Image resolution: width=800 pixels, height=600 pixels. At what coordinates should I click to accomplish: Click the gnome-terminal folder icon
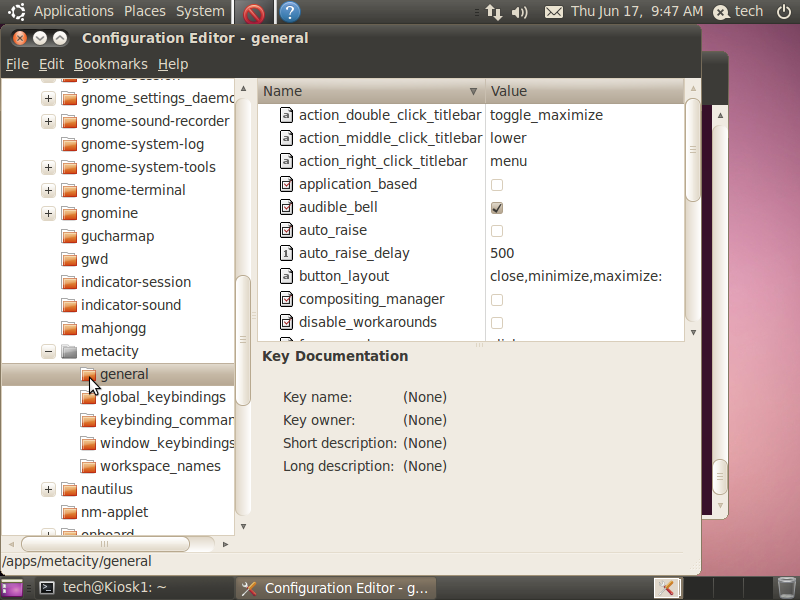[x=69, y=190]
